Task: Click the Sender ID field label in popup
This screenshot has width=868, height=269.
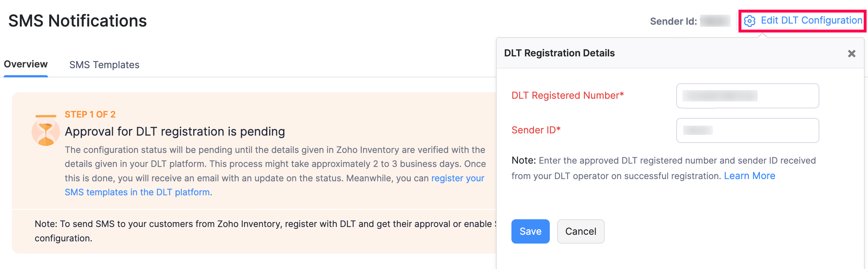Action: pyautogui.click(x=536, y=130)
